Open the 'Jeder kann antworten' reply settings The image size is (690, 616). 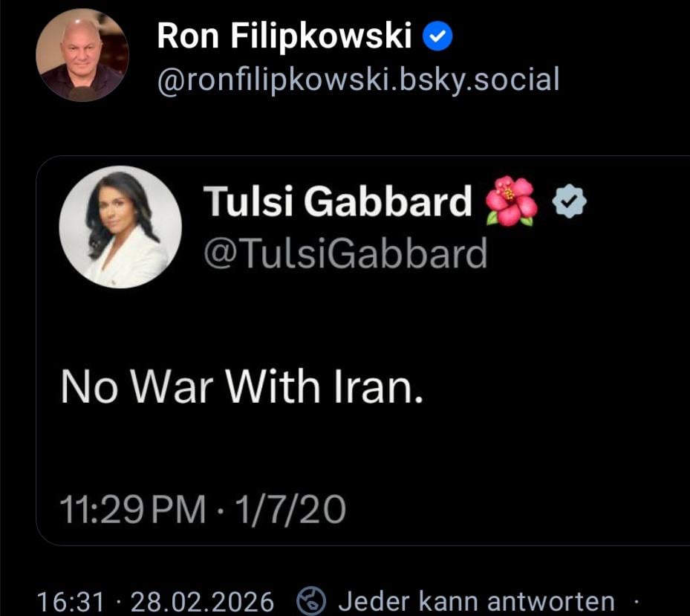475,600
